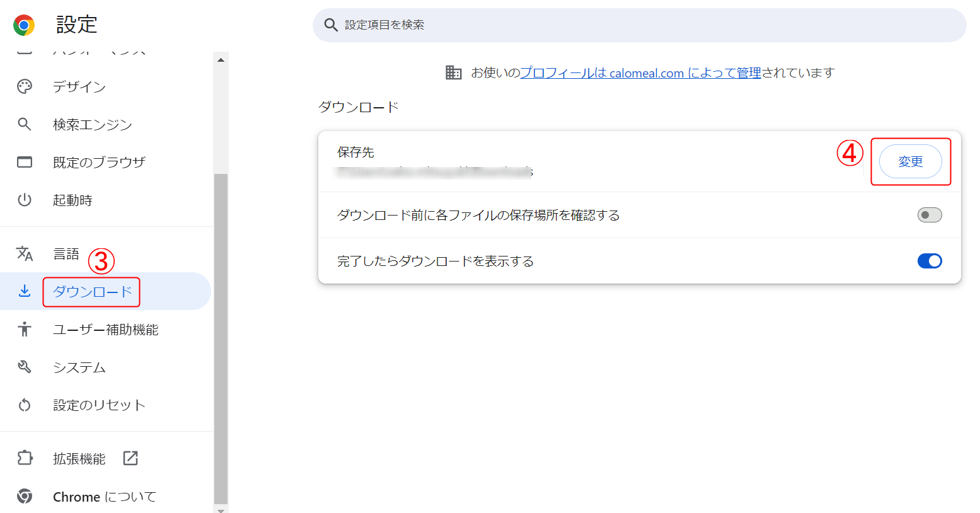Click the Chrome logo icon beside 設定
Viewport: 980px width, 513px height.
click(x=24, y=25)
